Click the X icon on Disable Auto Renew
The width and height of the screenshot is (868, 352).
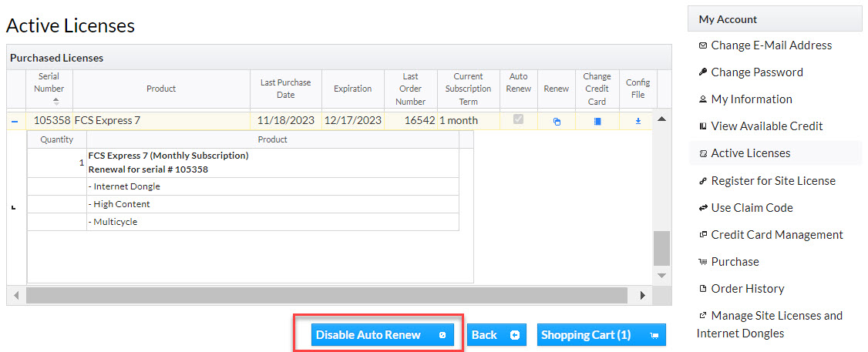point(442,335)
